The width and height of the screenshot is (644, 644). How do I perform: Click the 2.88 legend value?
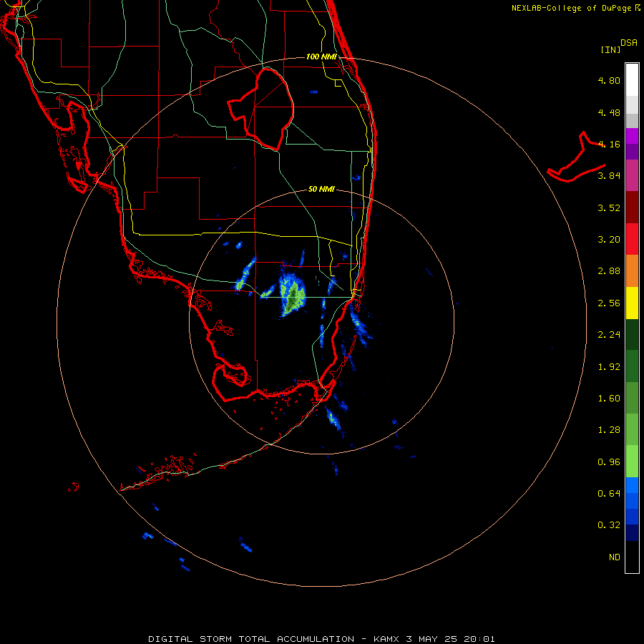(x=609, y=271)
